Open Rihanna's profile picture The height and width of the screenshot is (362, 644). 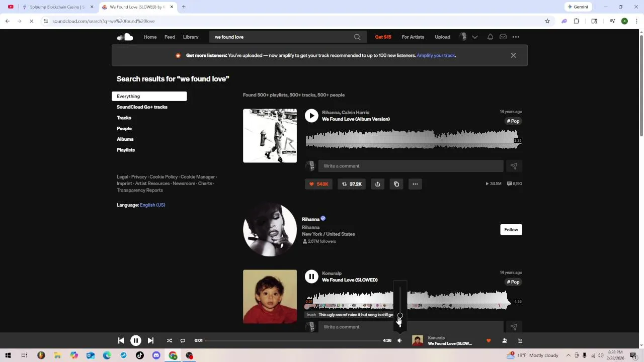[270, 230]
